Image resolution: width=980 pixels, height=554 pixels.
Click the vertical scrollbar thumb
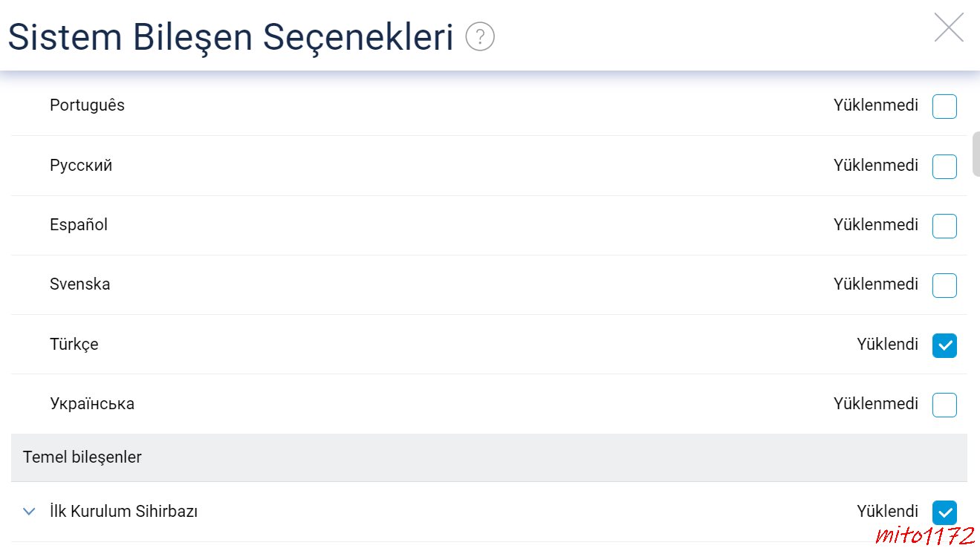tap(976, 154)
